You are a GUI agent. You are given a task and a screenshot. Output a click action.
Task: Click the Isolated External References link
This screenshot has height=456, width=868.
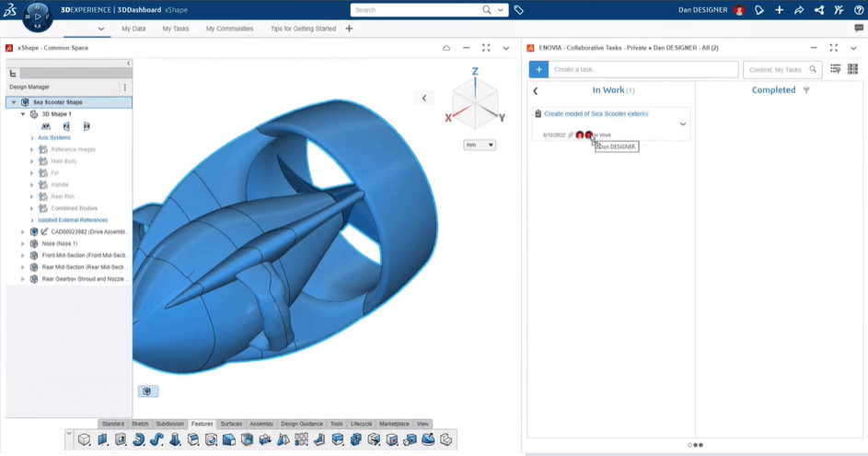(x=73, y=220)
